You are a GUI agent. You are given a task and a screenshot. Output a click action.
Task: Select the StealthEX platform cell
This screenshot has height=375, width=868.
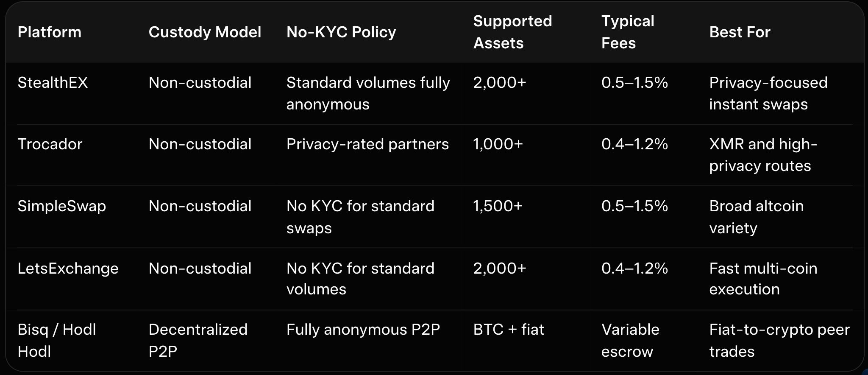pyautogui.click(x=53, y=83)
